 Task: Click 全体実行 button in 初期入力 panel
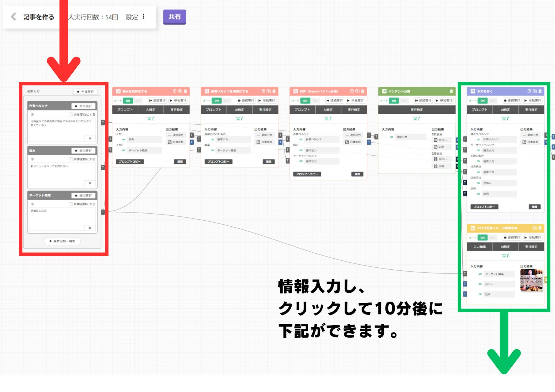[85, 92]
